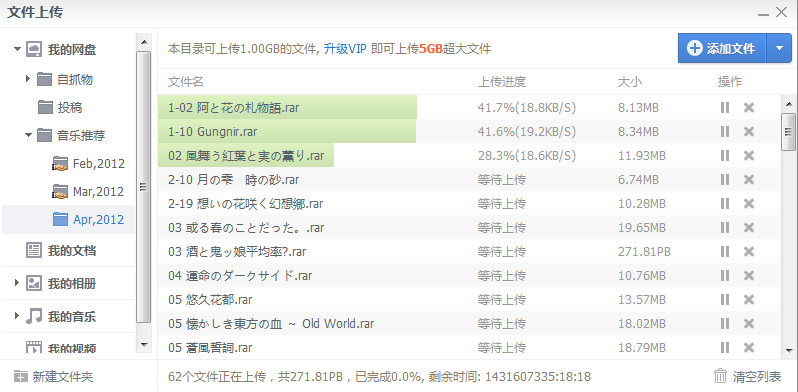This screenshot has height=392, width=798.
Task: Cancel upload of 02 風舞う紅葉と実の薫り.rar
Action: (x=749, y=155)
